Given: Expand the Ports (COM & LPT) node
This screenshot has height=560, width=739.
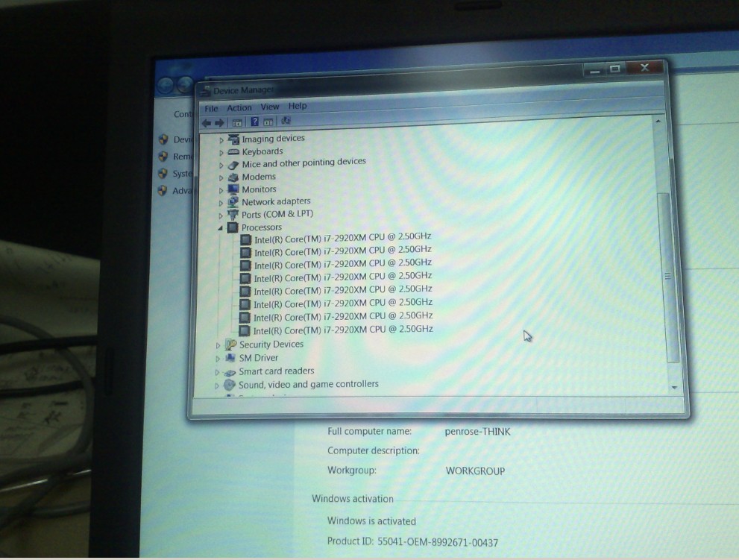Looking at the screenshot, I should [221, 215].
